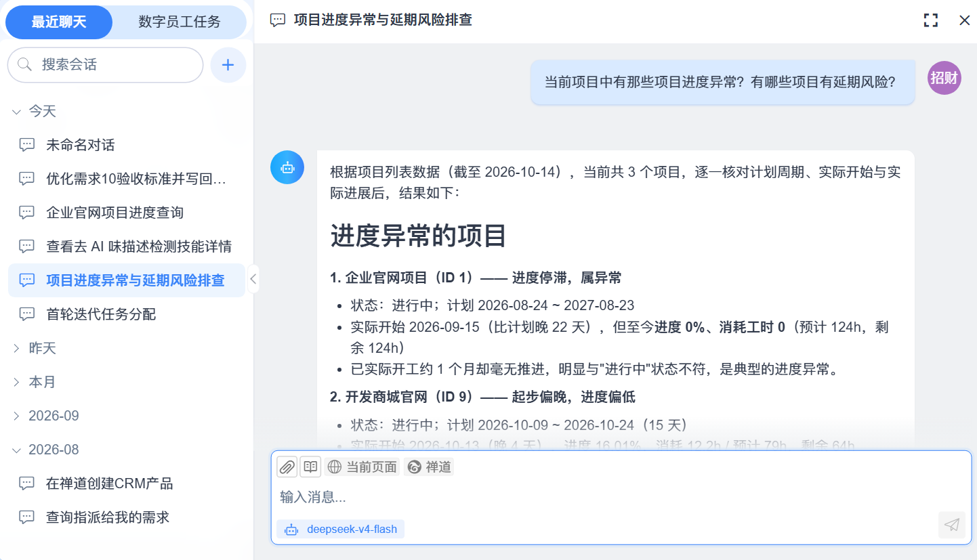Close the chat panel

coord(965,20)
